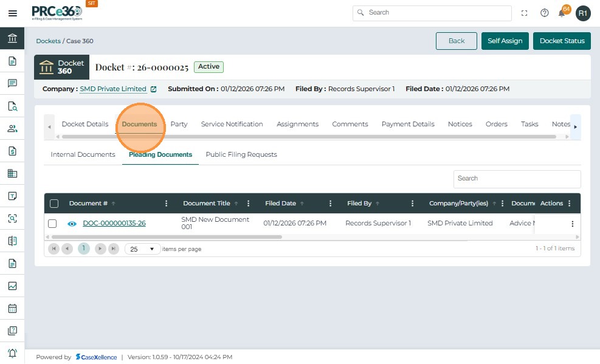Toggle fullscreen mode icon
Screen dimensions: 600x364
click(x=524, y=13)
